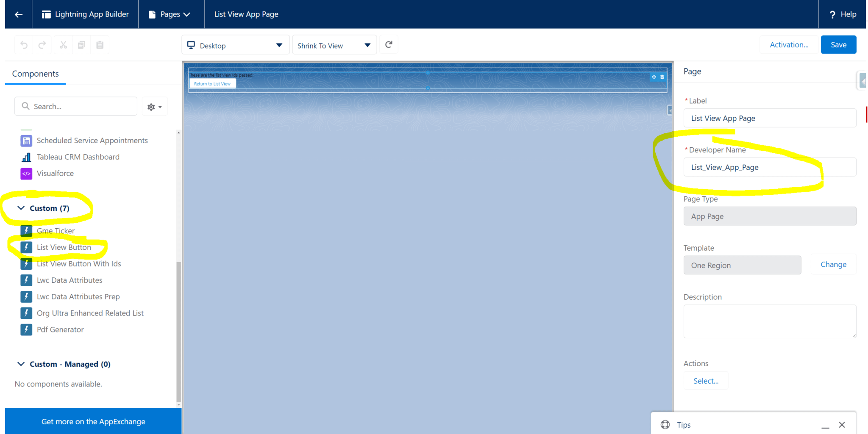Select the Pdf Generator component label
868x434 pixels.
[x=60, y=330]
